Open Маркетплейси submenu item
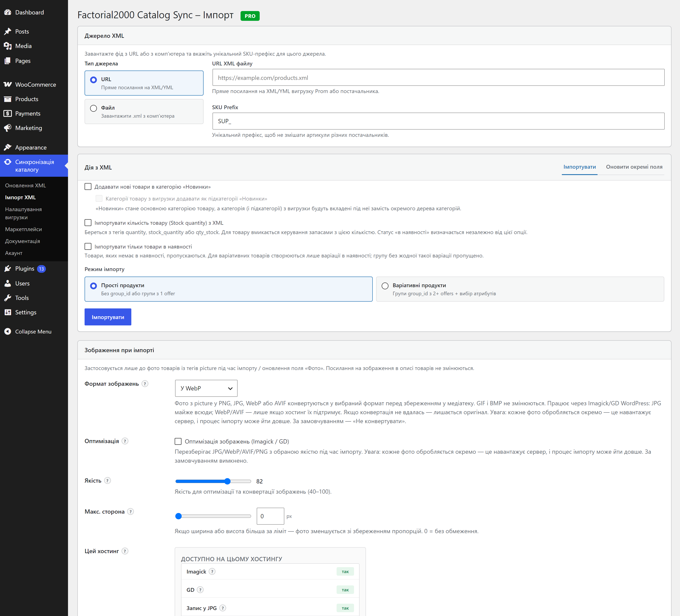This screenshot has width=680, height=616. [24, 229]
